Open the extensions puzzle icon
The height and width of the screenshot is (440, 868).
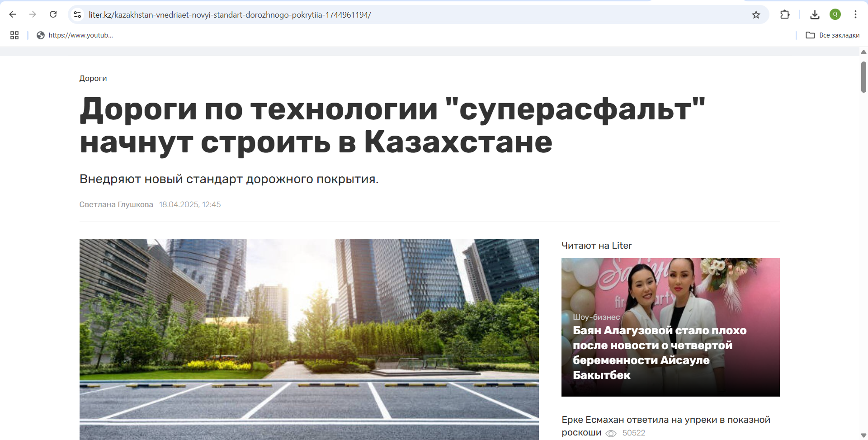[x=785, y=14]
